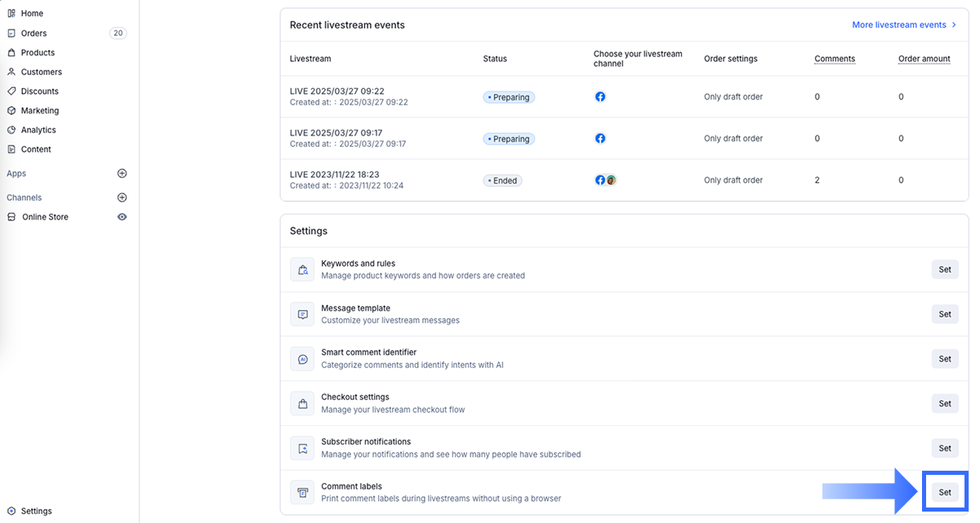This screenshot has width=980, height=523.
Task: Click the Subscriber notifications icon
Action: [302, 448]
